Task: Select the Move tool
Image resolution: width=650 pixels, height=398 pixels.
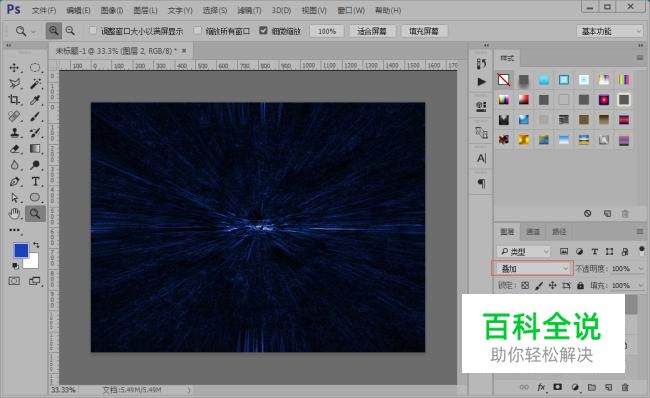Action: pyautogui.click(x=15, y=68)
